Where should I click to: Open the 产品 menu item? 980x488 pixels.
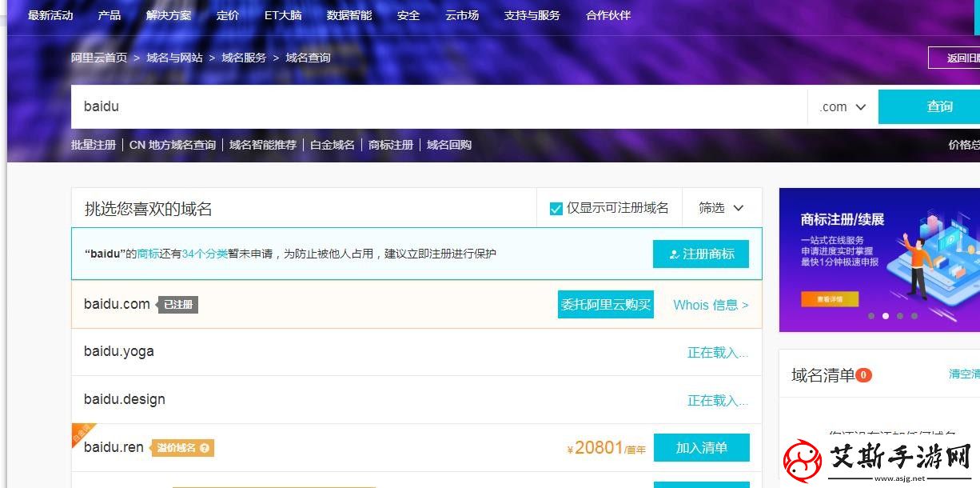(x=110, y=15)
